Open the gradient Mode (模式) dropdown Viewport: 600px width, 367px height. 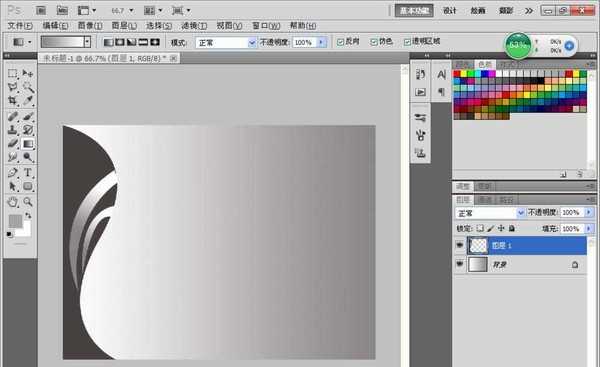pos(226,42)
